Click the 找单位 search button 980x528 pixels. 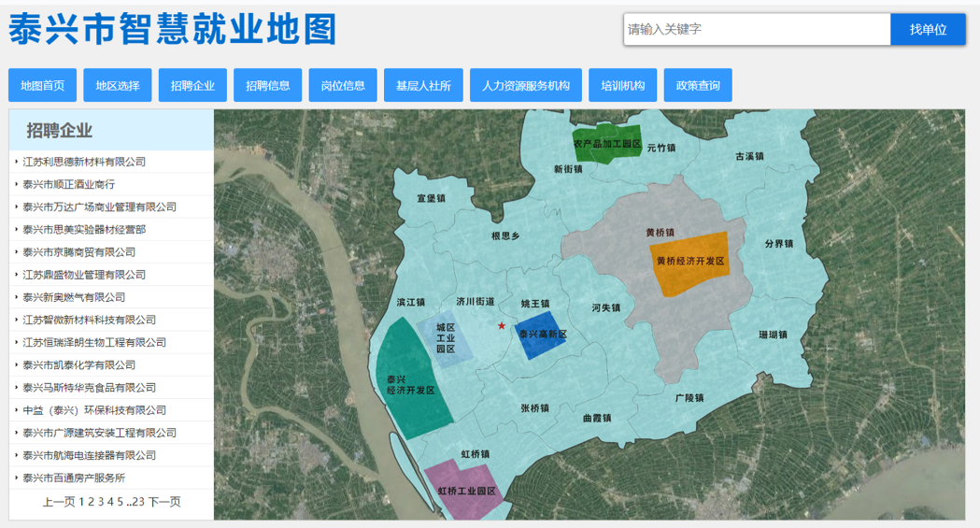tap(928, 29)
